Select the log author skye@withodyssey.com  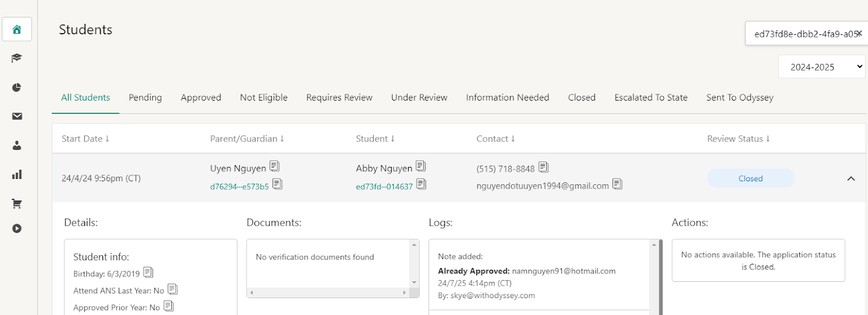[x=494, y=296]
